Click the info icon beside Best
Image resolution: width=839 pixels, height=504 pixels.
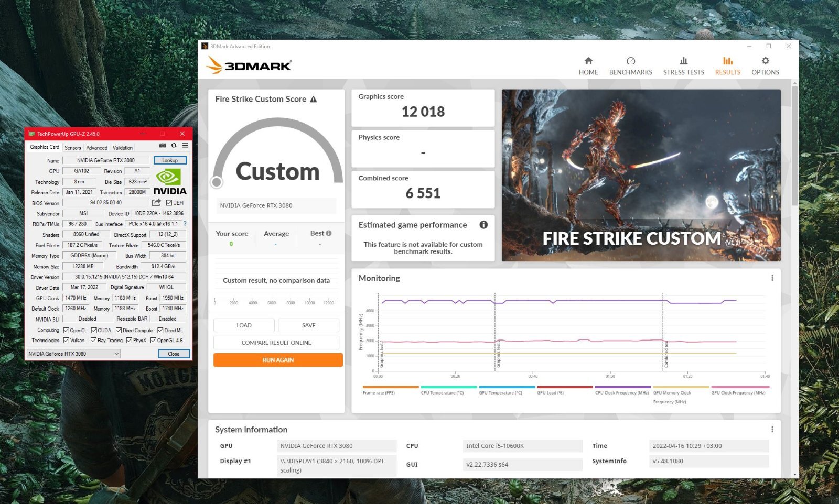329,233
